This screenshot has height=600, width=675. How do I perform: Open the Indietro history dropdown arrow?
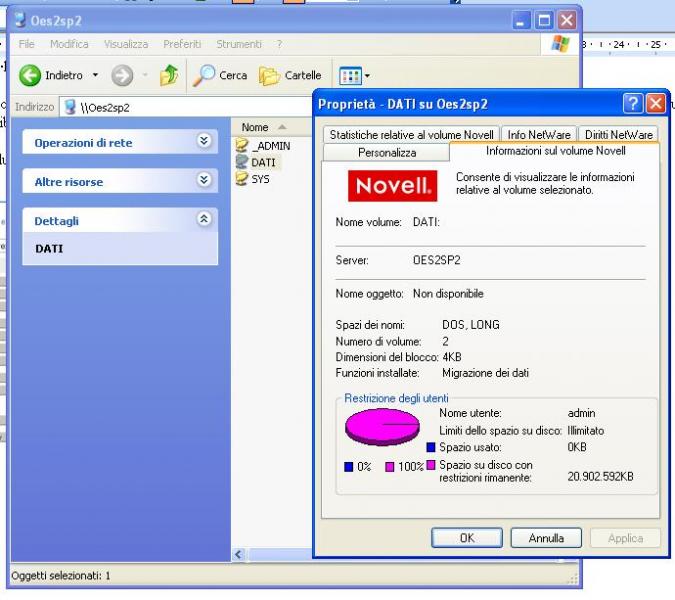click(95, 75)
